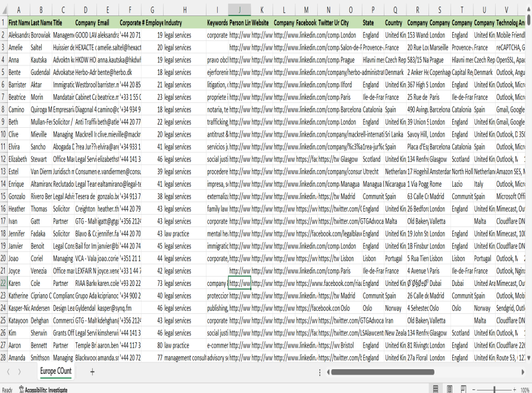Select first name cell Gonzalo
This screenshot has width=532, height=393.
point(18,196)
